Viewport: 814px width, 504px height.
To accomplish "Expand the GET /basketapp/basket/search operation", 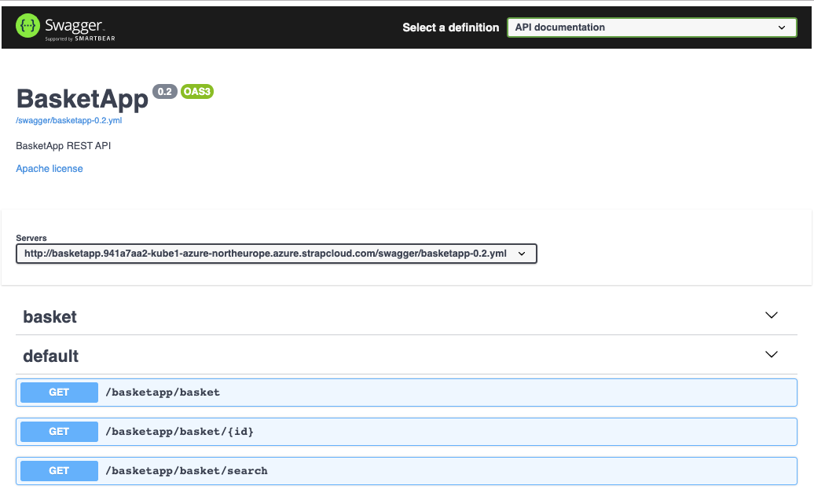I will tap(59, 471).
